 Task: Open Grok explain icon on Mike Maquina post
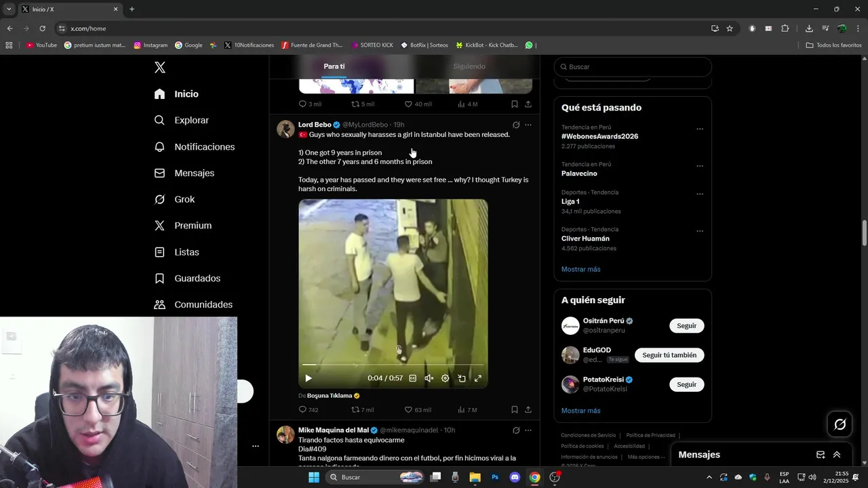click(516, 430)
